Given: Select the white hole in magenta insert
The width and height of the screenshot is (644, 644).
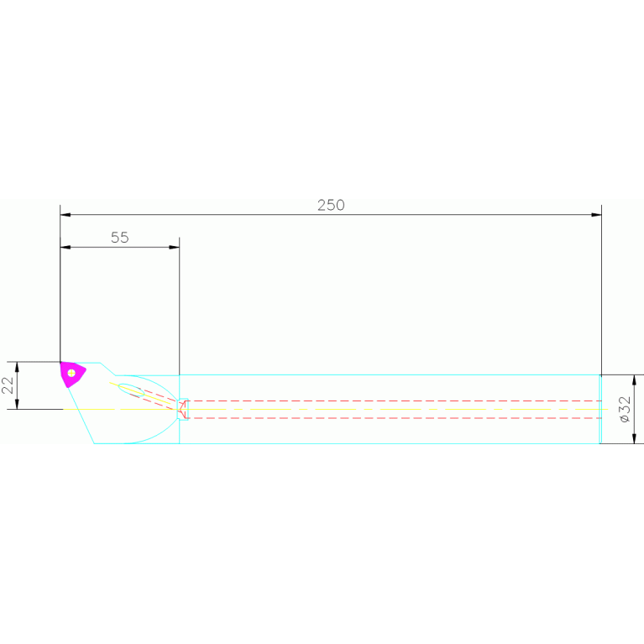Looking at the screenshot, I should [x=72, y=373].
